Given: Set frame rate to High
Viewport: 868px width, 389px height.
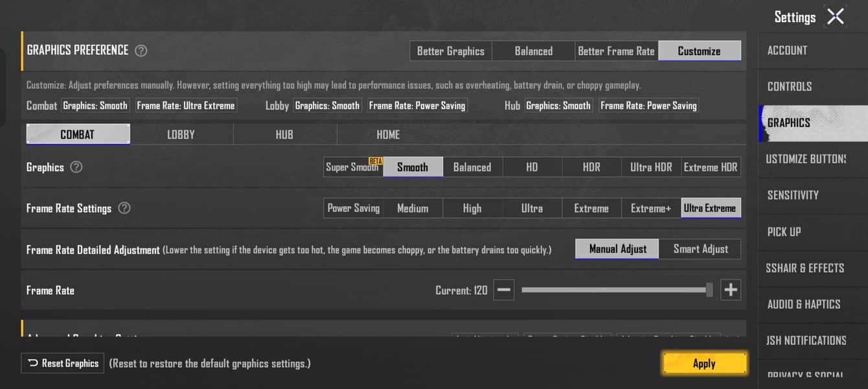Looking at the screenshot, I should pos(473,208).
